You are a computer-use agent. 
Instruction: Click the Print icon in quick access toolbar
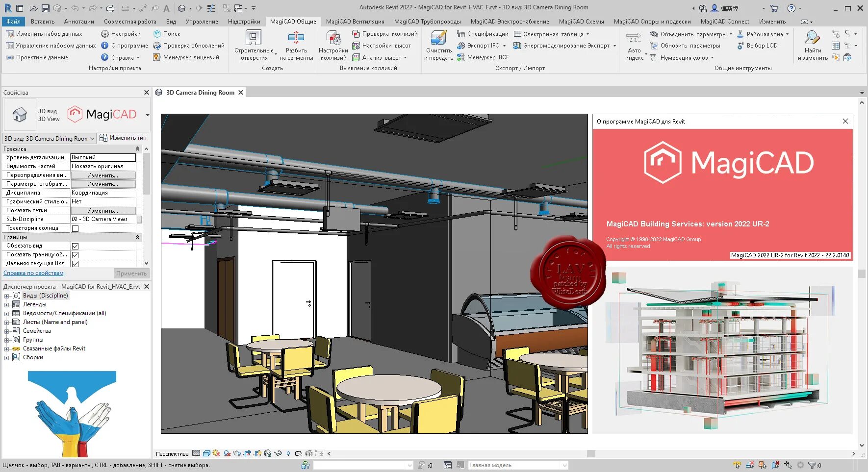(110, 8)
